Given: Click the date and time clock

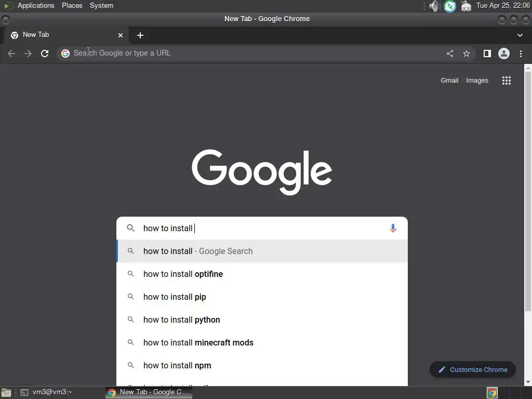Looking at the screenshot, I should [503, 5].
